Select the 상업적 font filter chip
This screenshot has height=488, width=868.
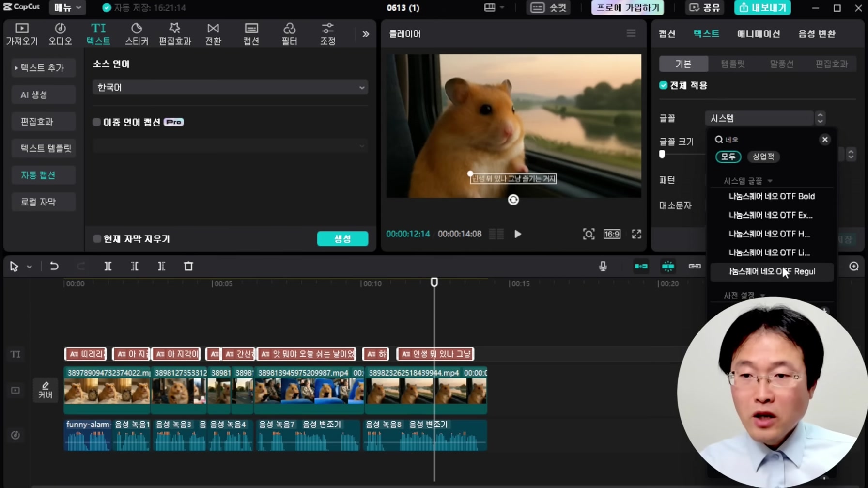(x=763, y=157)
